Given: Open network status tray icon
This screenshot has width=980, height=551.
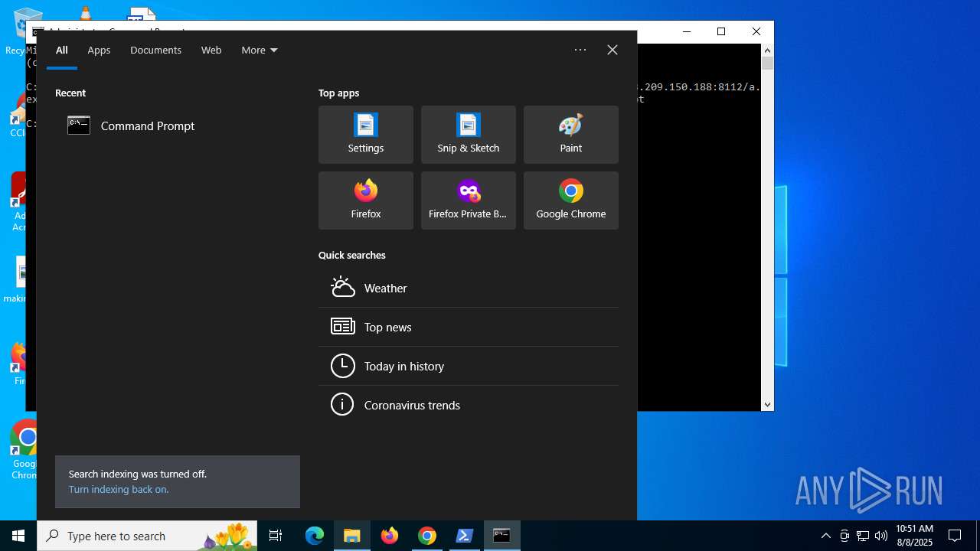Looking at the screenshot, I should point(863,536).
